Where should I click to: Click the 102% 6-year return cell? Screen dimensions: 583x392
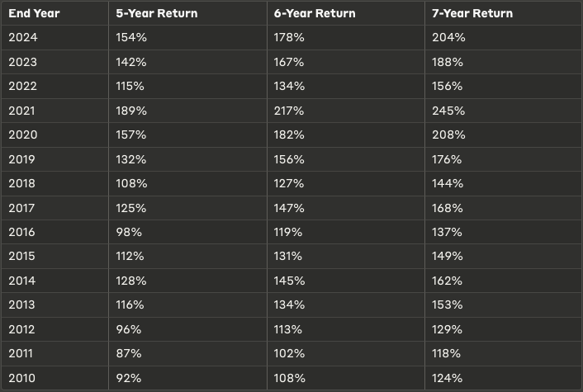point(289,353)
